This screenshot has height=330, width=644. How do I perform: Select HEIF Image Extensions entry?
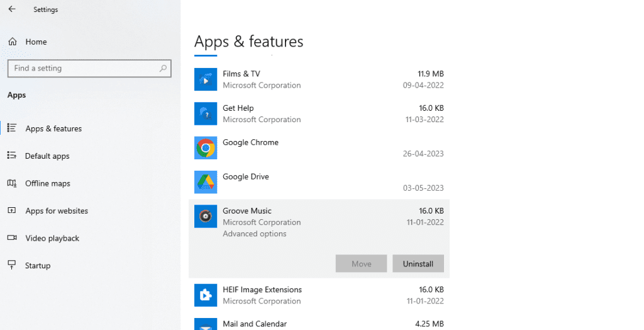pos(319,295)
